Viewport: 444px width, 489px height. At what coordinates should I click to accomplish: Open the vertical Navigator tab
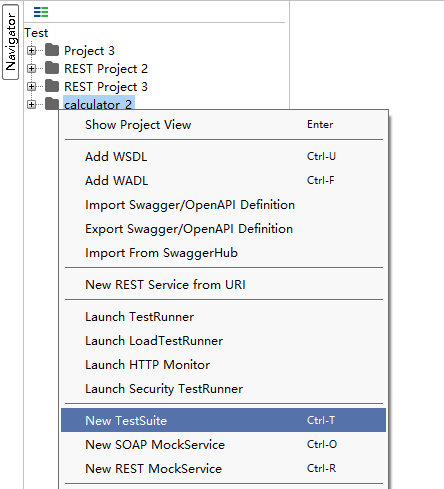coord(10,42)
